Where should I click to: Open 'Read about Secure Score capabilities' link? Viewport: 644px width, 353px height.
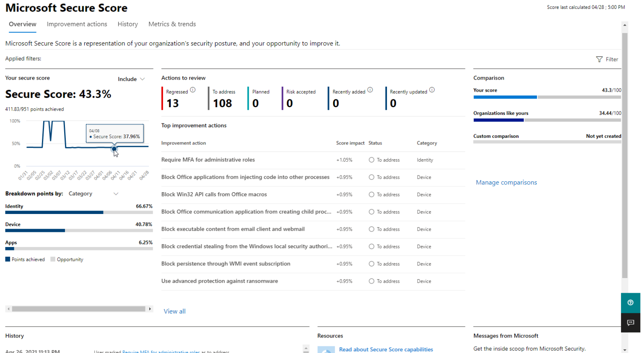pos(386,349)
